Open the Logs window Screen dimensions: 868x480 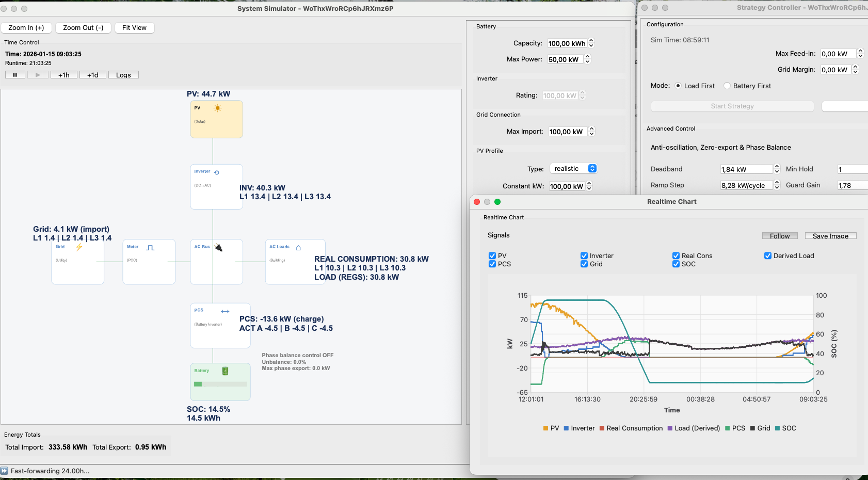(x=123, y=75)
